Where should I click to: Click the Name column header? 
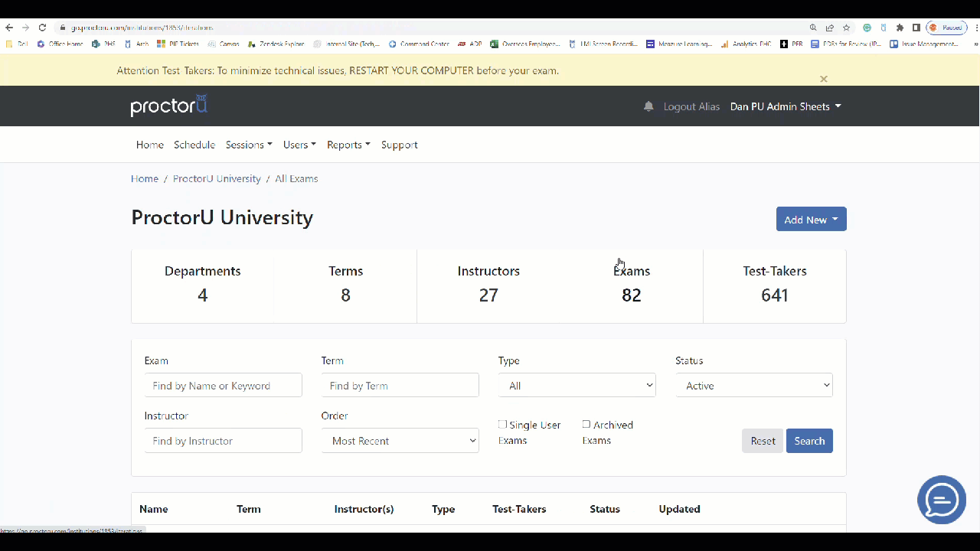point(154,509)
